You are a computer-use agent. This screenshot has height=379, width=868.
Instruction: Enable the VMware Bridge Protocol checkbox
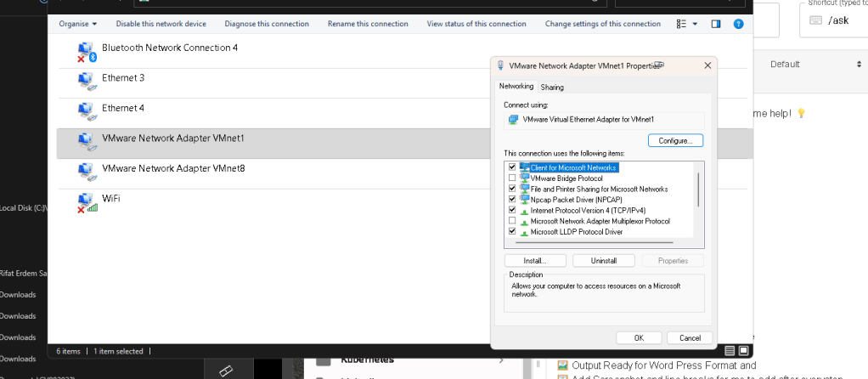click(512, 178)
